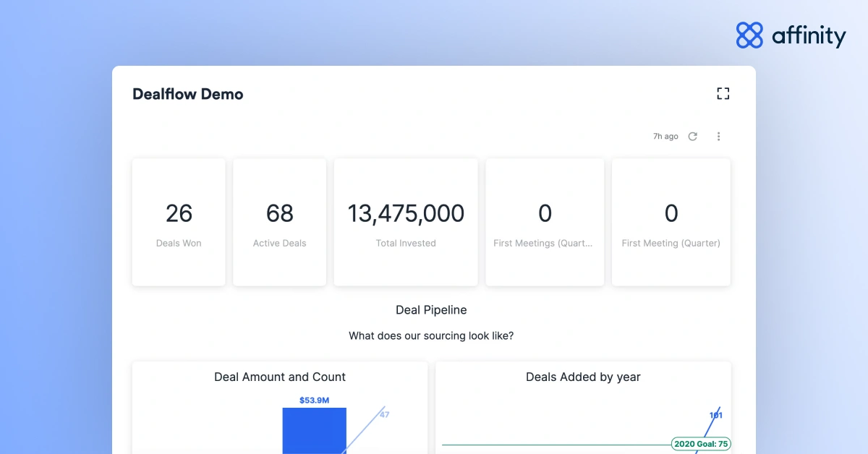The height and width of the screenshot is (454, 868).
Task: Open the Deals Won card showing 26
Action: click(179, 223)
